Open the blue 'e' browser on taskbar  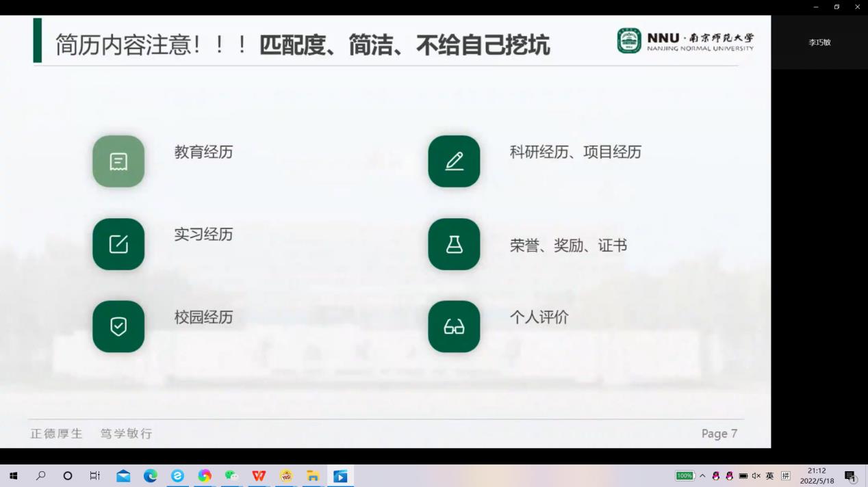[x=177, y=476]
